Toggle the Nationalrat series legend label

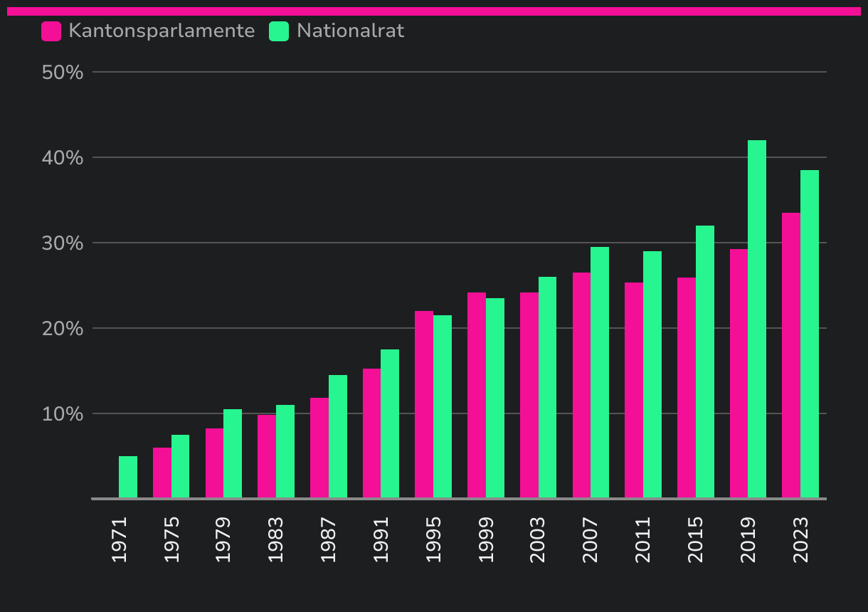[350, 31]
